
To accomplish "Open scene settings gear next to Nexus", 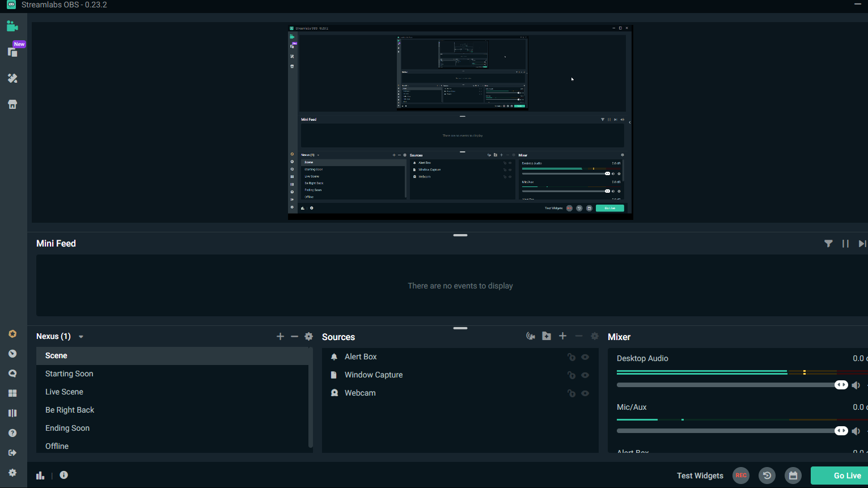I will click(x=308, y=336).
